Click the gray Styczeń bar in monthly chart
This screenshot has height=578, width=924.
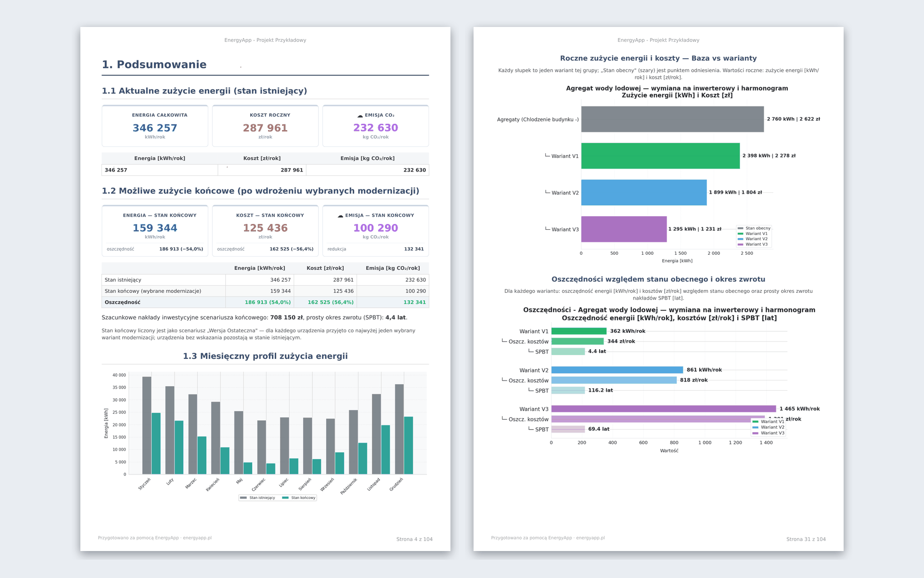[147, 425]
